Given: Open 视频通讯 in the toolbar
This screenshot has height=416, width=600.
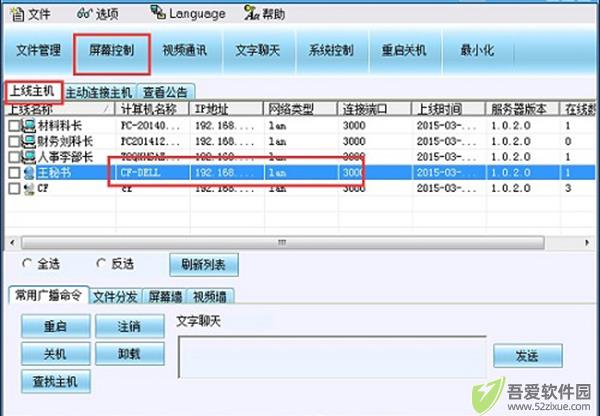Looking at the screenshot, I should tap(185, 51).
